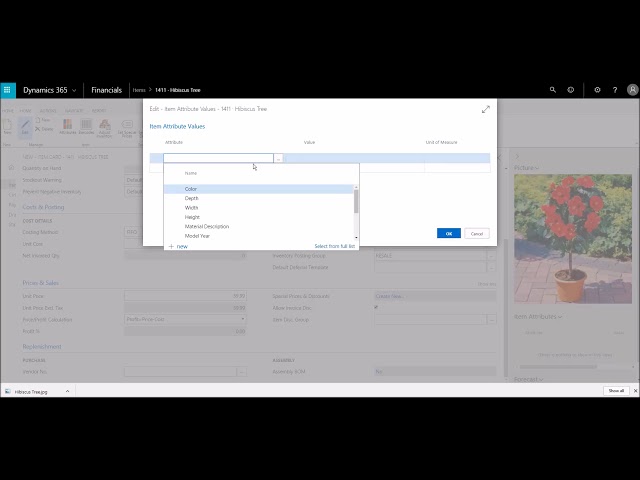This screenshot has width=640, height=480.
Task: Open the settings gear icon
Action: [597, 90]
